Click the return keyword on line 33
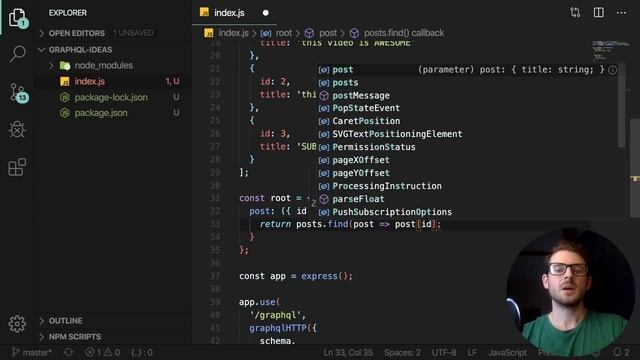This screenshot has width=640, height=360. (275, 224)
